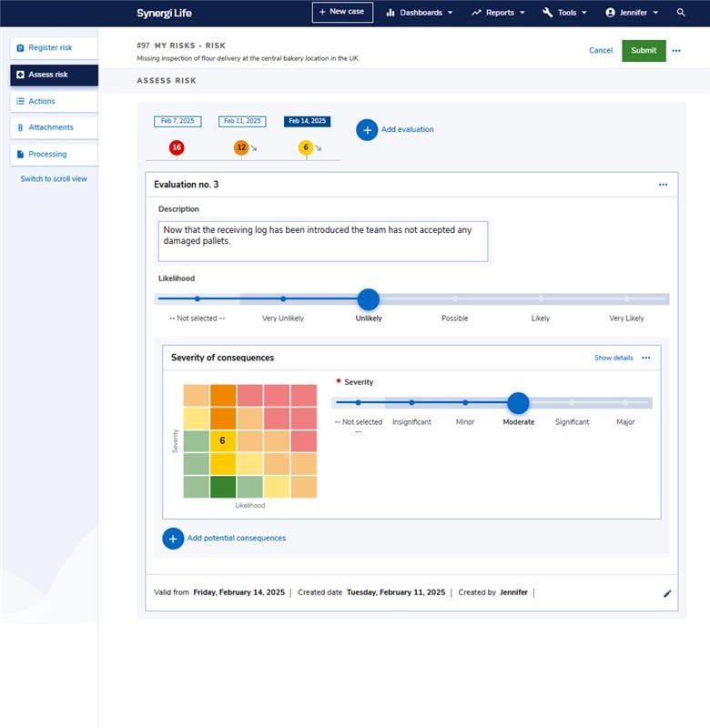Set Severity slider to Significant
This screenshot has width=710, height=728.
(x=572, y=402)
